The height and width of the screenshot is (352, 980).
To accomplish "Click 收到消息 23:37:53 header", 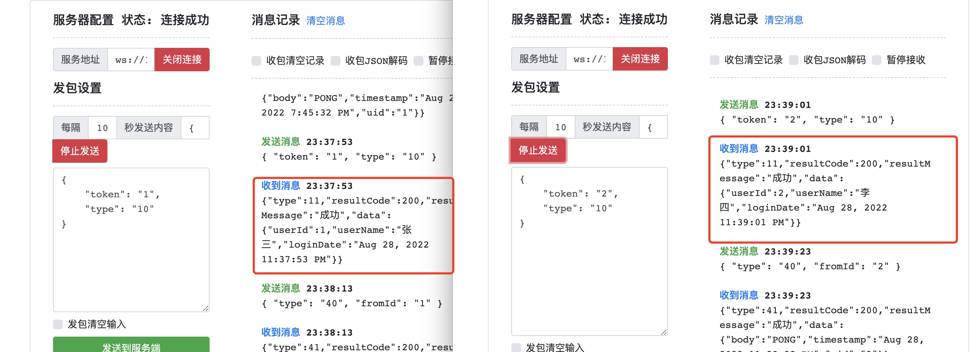I will tap(307, 186).
